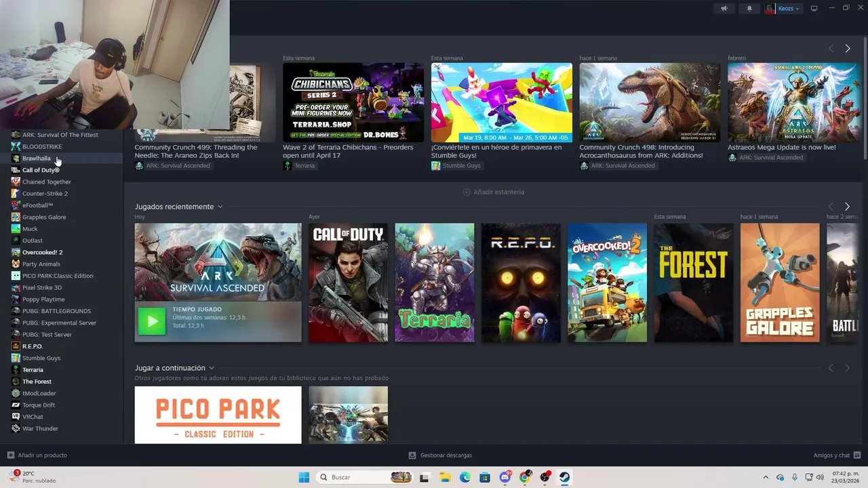Click the Muck game icon in sidebar
The width and height of the screenshot is (868, 488).
[x=16, y=228]
